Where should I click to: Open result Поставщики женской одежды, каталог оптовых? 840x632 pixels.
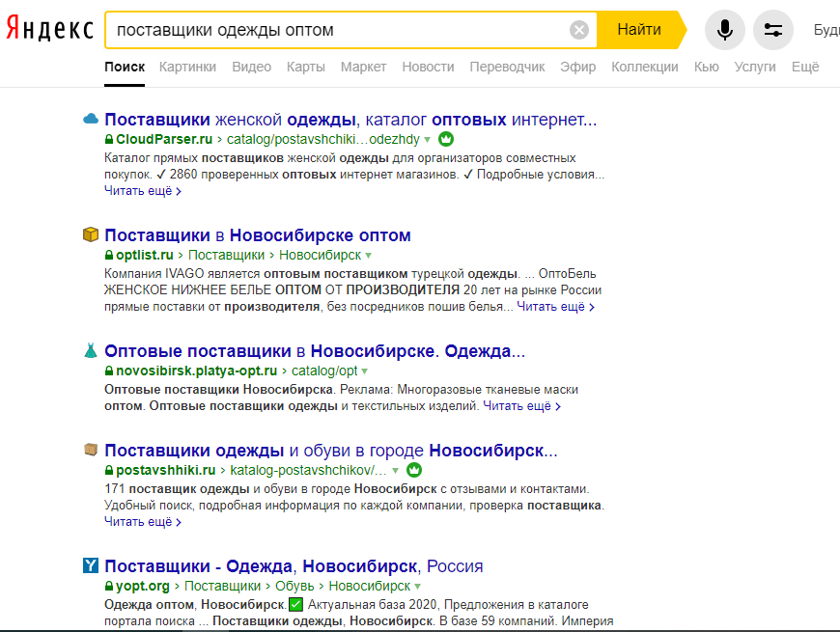coord(350,120)
